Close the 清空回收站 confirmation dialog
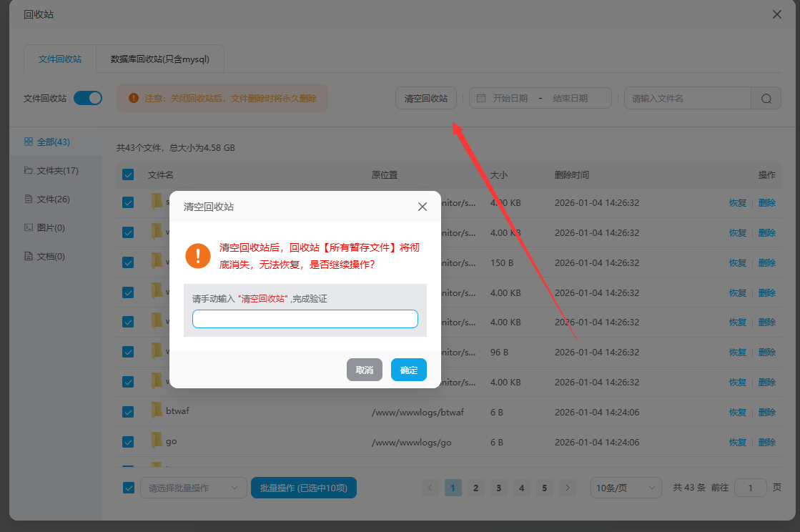The image size is (800, 532). [x=422, y=207]
